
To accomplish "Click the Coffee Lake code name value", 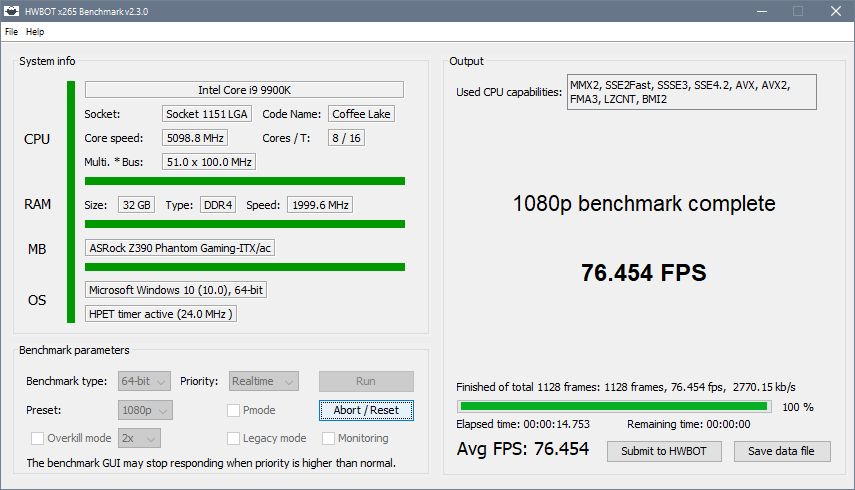I will (362, 114).
